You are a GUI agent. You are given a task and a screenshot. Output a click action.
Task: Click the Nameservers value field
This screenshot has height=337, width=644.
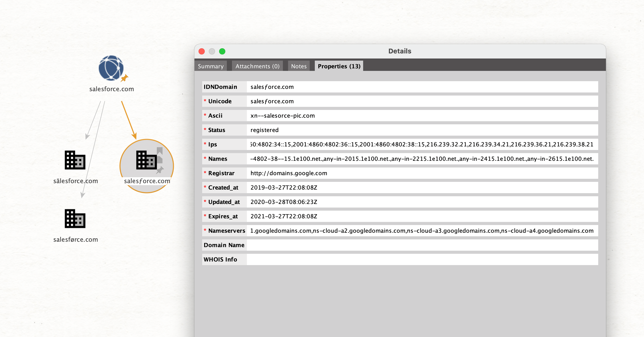(x=422, y=231)
